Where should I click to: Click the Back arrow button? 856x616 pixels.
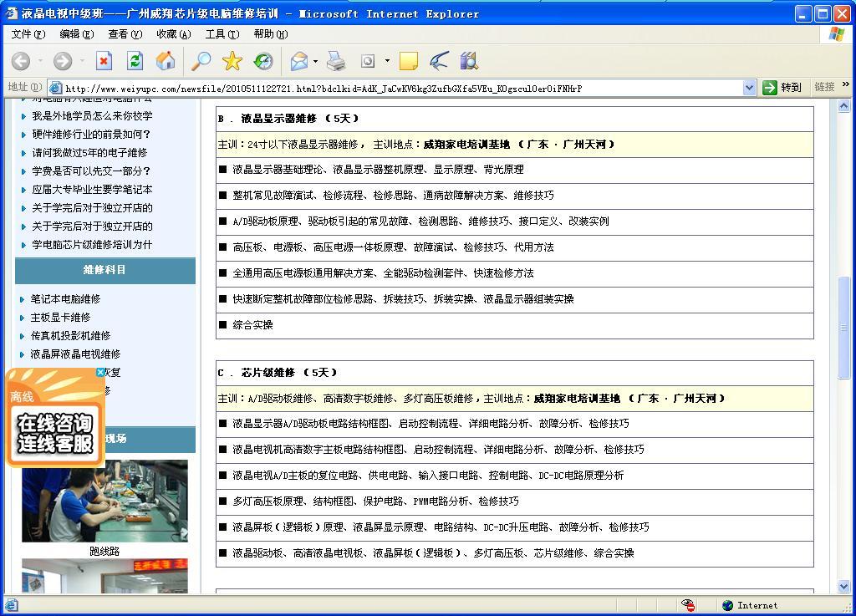click(x=21, y=61)
